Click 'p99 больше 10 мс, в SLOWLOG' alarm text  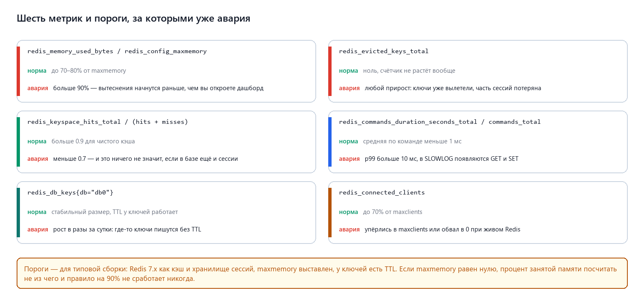click(x=442, y=159)
